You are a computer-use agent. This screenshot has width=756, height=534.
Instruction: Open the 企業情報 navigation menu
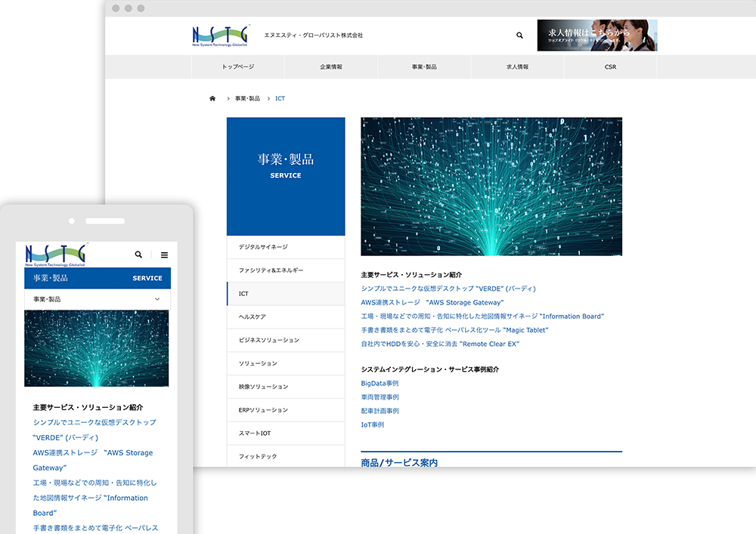pos(331,67)
